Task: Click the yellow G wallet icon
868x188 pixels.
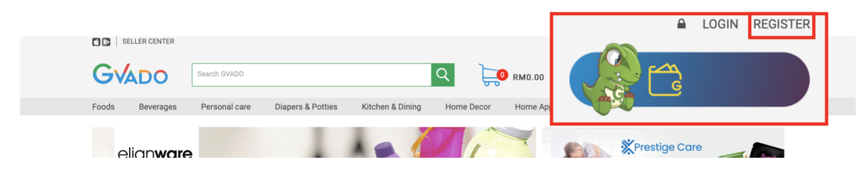Action: [x=665, y=80]
